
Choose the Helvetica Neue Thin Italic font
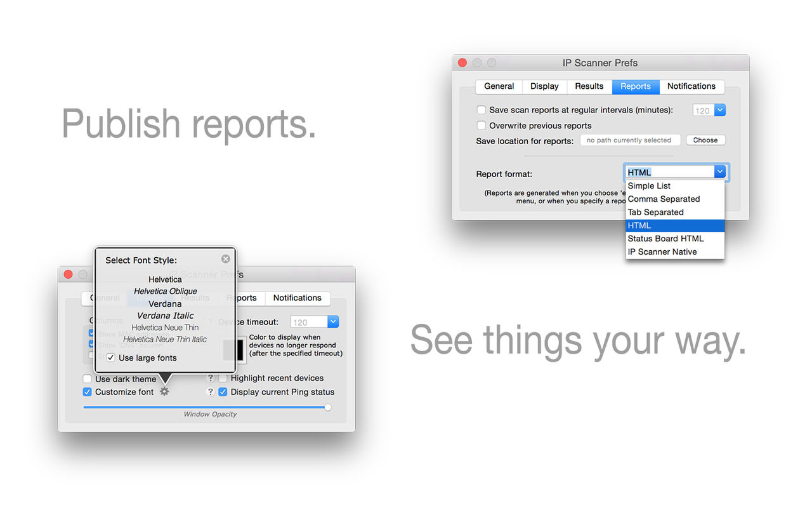165,339
